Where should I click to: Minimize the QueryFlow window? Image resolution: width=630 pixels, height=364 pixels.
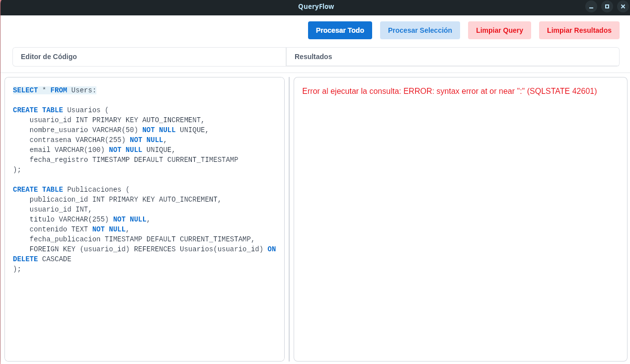tap(591, 6)
